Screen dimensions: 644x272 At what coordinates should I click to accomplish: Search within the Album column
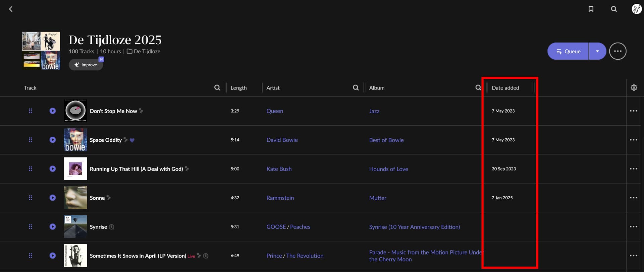478,88
